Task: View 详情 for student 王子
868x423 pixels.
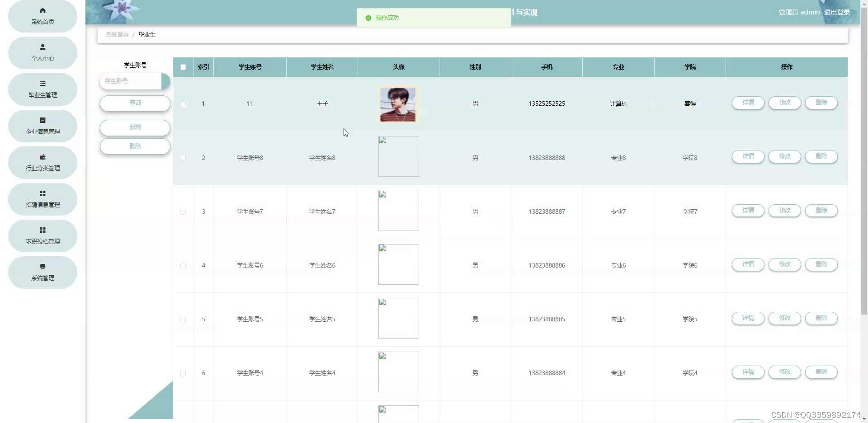Action: [748, 103]
